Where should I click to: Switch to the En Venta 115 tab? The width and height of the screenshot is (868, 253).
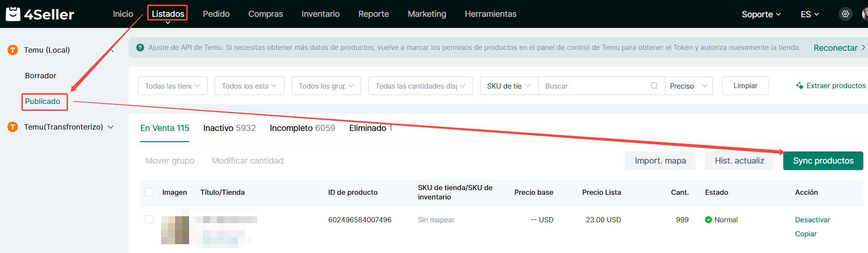coord(164,128)
